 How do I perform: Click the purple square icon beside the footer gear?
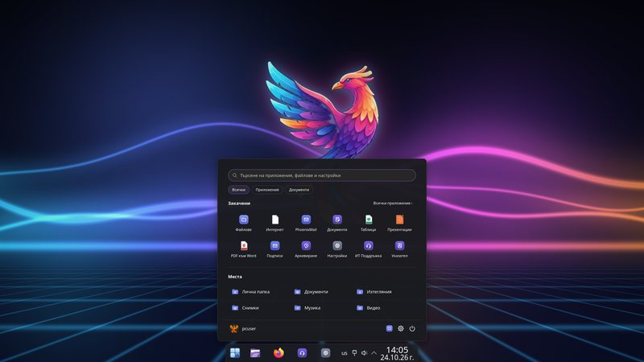click(x=390, y=328)
